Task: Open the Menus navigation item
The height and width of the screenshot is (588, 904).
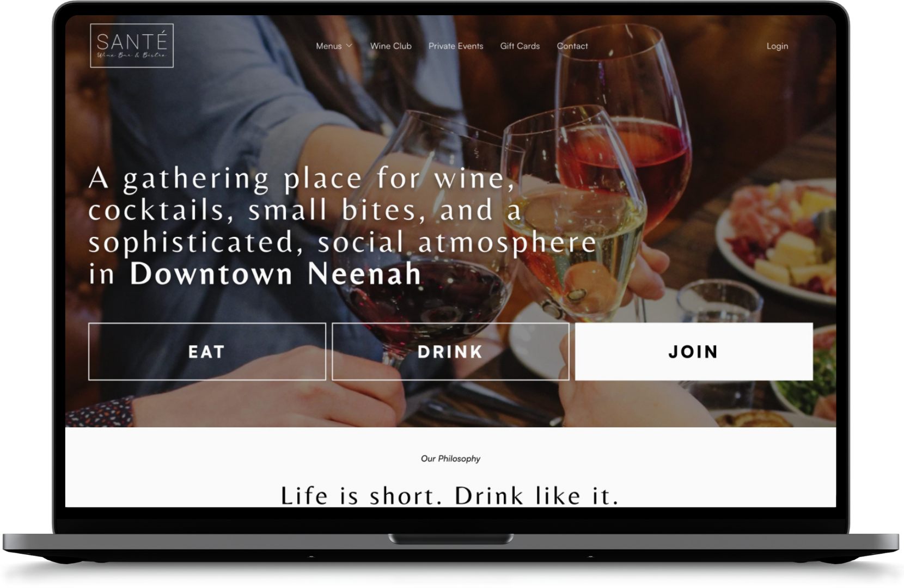Action: click(x=329, y=46)
